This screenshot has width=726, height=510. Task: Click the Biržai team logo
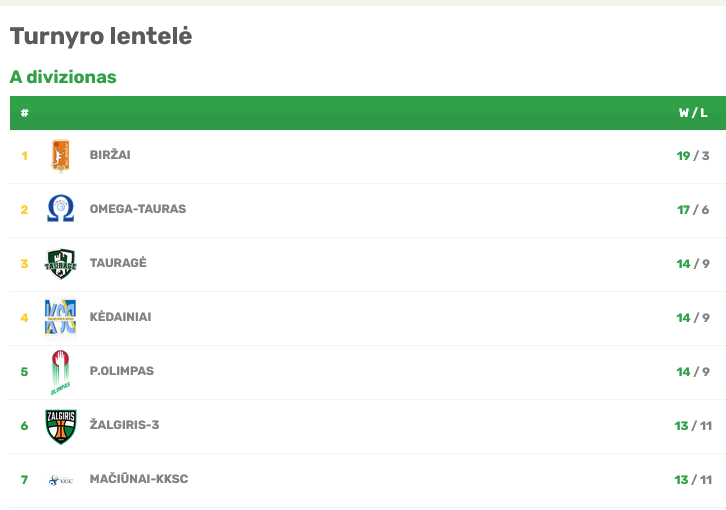[61, 156]
